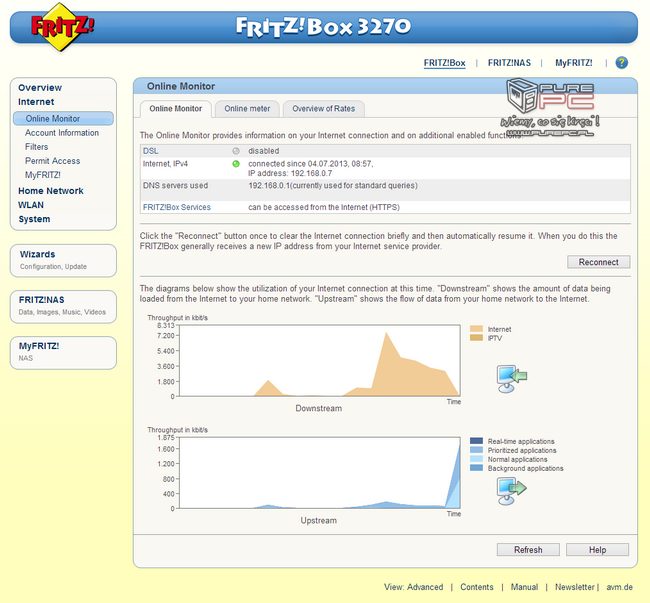Image resolution: width=650 pixels, height=603 pixels.
Task: Click the "disabled" DSL status text
Action: click(x=264, y=151)
